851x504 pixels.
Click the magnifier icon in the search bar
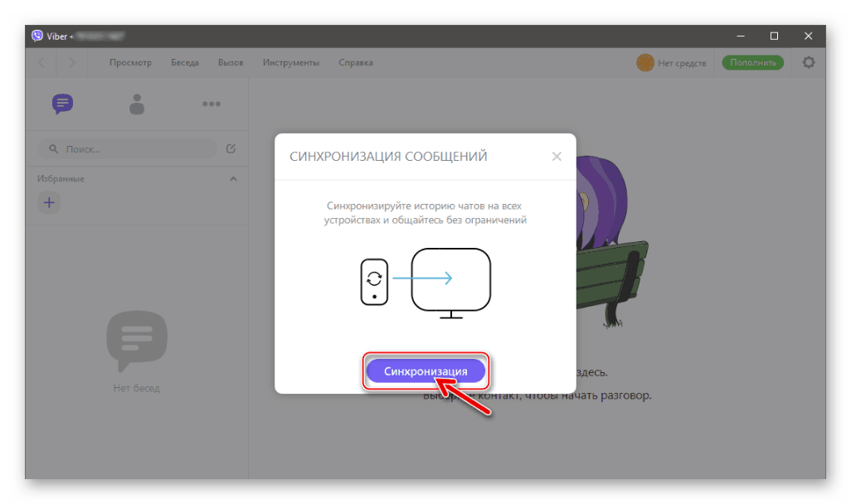pos(53,148)
